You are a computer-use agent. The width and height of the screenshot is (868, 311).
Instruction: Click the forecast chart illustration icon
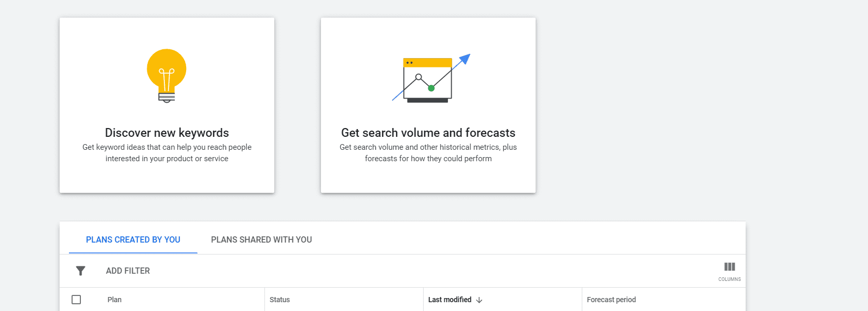(x=431, y=78)
